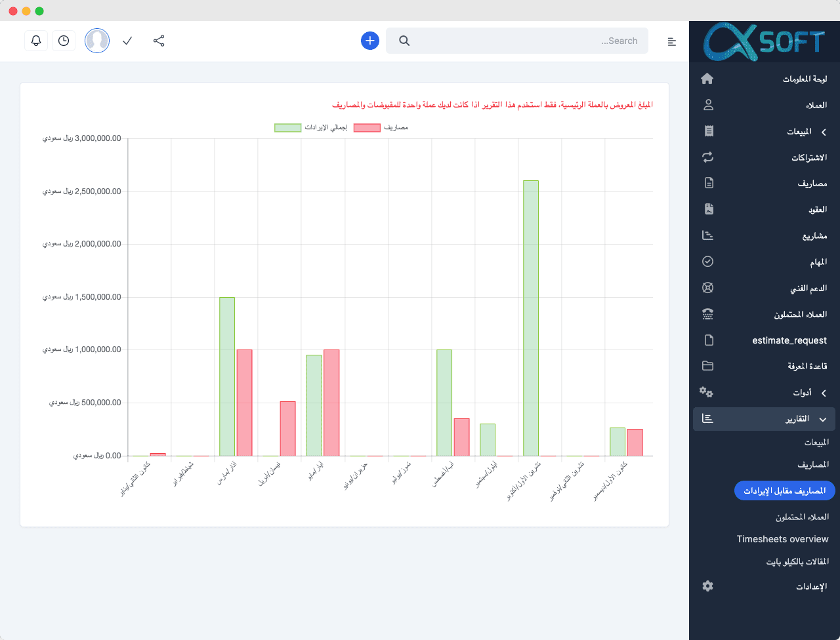Open المقالات بالكيلو بايت report
Viewport: 840px width, 640px height.
click(x=798, y=561)
